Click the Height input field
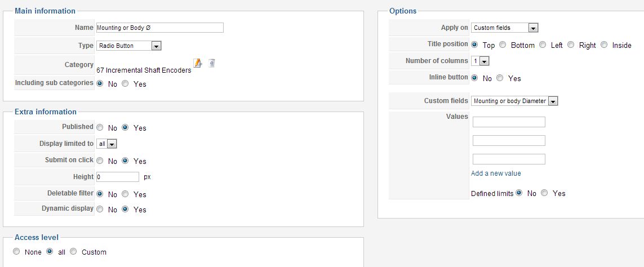 [x=118, y=177]
